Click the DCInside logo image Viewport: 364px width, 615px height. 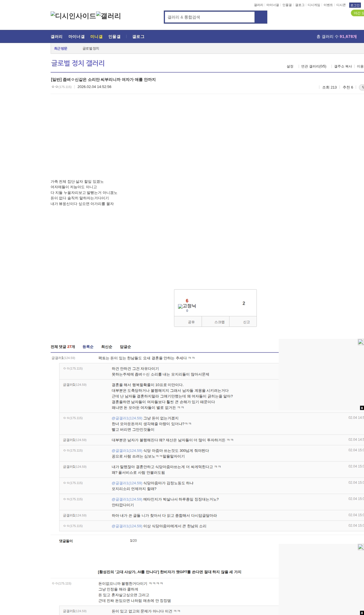73,16
